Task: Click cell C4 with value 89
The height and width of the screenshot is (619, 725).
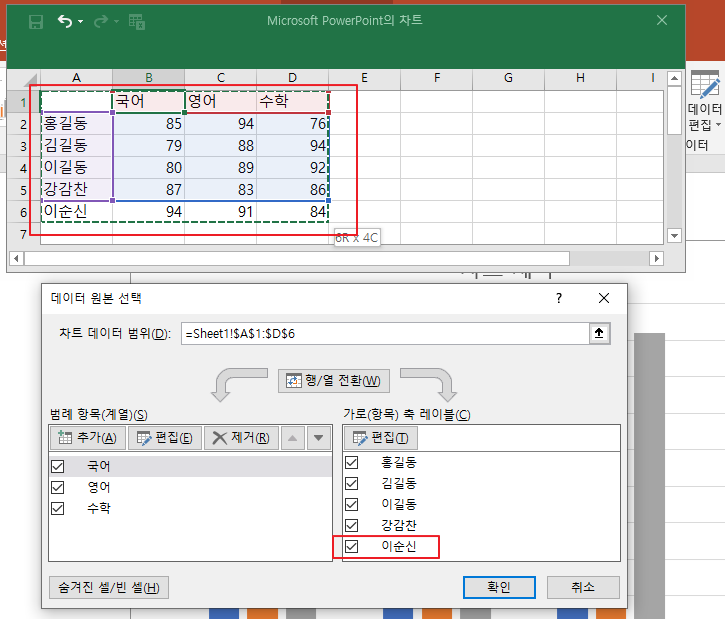Action: pos(221,167)
